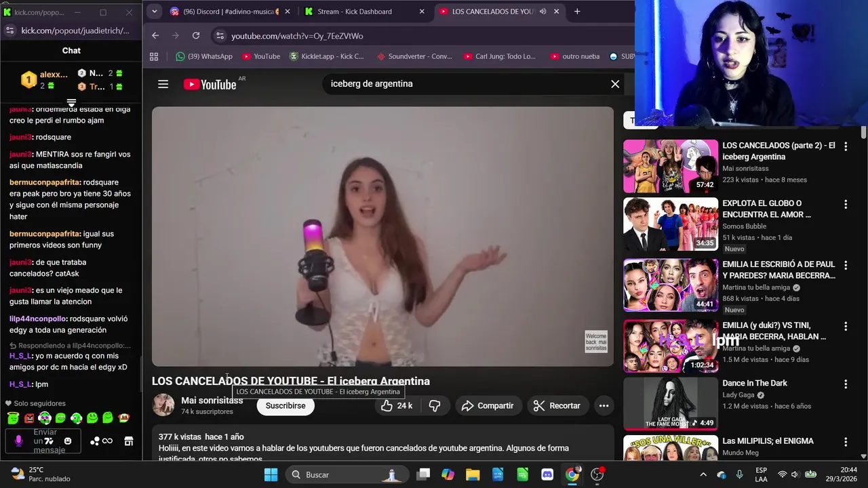The height and width of the screenshot is (488, 868).
Task: Open the ESP LAA language switcher
Action: (762, 474)
